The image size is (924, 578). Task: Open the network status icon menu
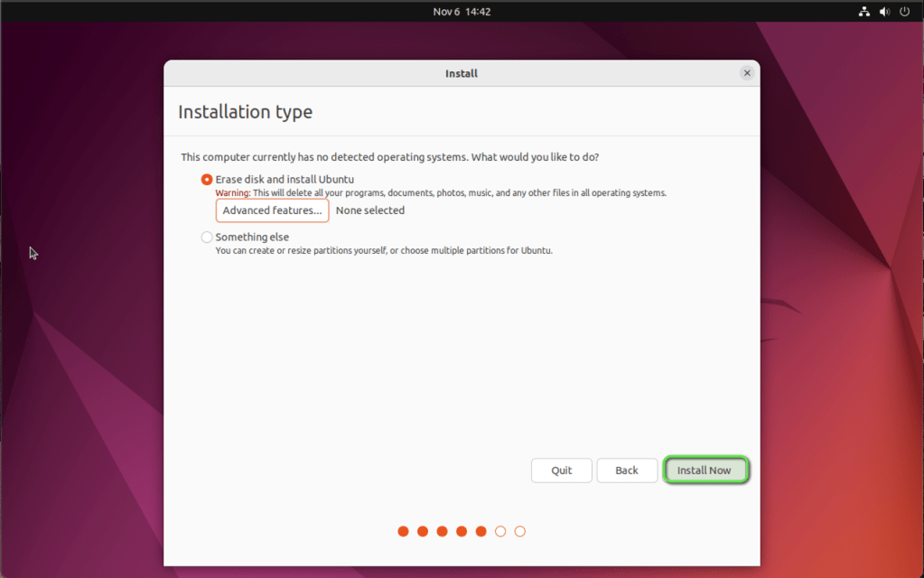[863, 12]
